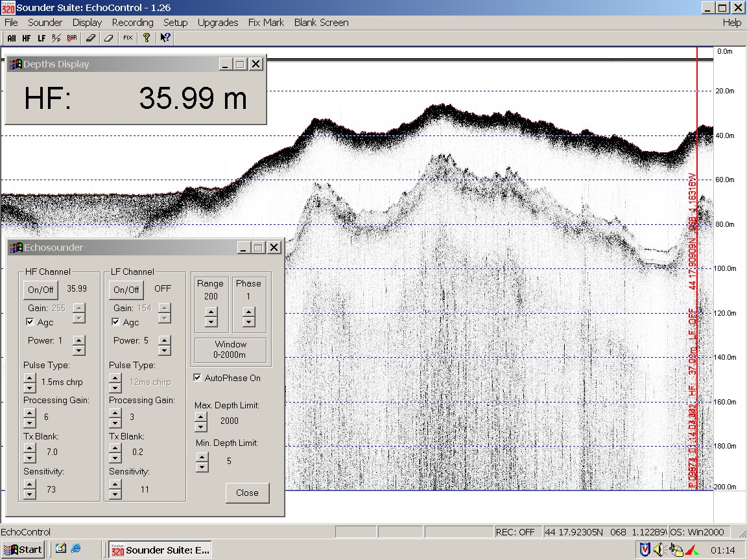The height and width of the screenshot is (560, 747).
Task: Increase HF Power with the up arrow
Action: tap(78, 339)
